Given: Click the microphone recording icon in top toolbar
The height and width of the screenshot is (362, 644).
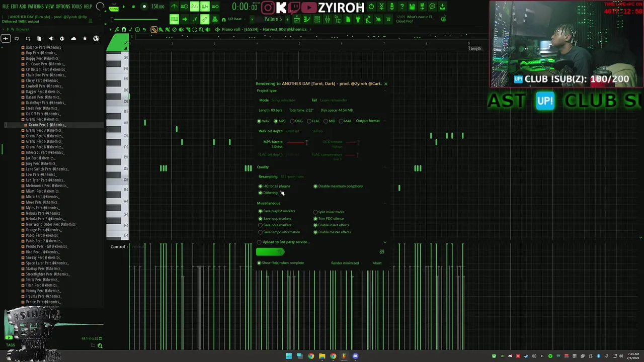Looking at the screenshot, I should click(x=391, y=7).
